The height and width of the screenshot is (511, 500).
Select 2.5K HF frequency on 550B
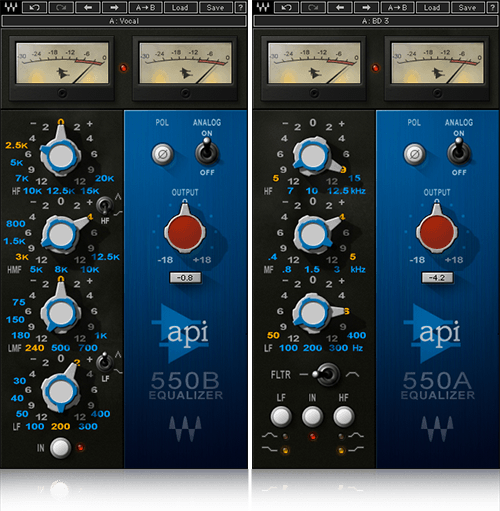click(16, 145)
